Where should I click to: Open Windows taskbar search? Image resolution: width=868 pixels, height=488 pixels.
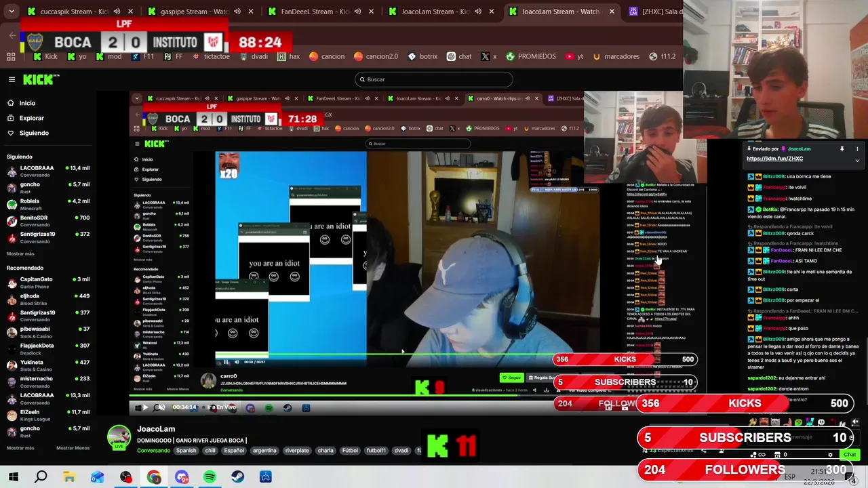(41, 477)
